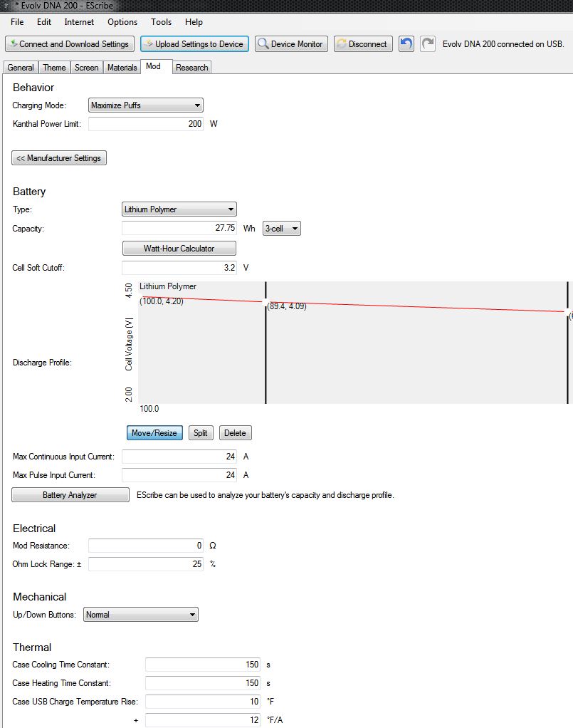Click the Kanthal Power Limit field

(146, 124)
